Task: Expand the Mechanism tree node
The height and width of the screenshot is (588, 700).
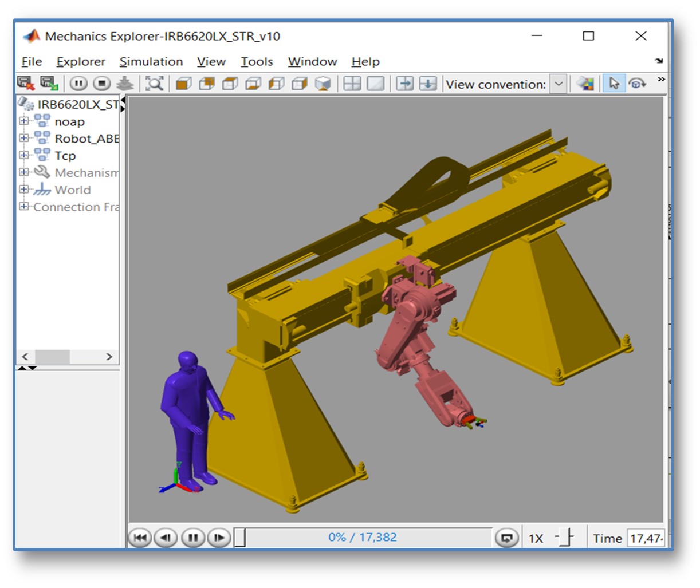Action: 23,172
